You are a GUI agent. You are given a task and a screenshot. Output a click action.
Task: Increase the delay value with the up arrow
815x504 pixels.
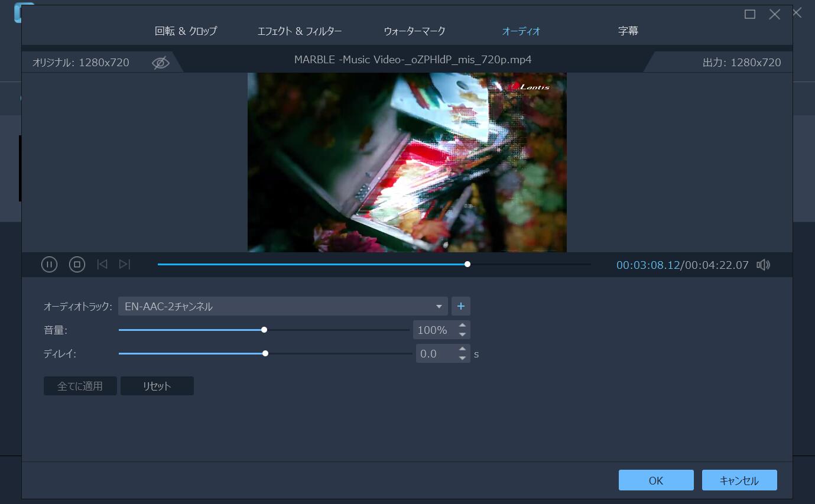[463, 349]
